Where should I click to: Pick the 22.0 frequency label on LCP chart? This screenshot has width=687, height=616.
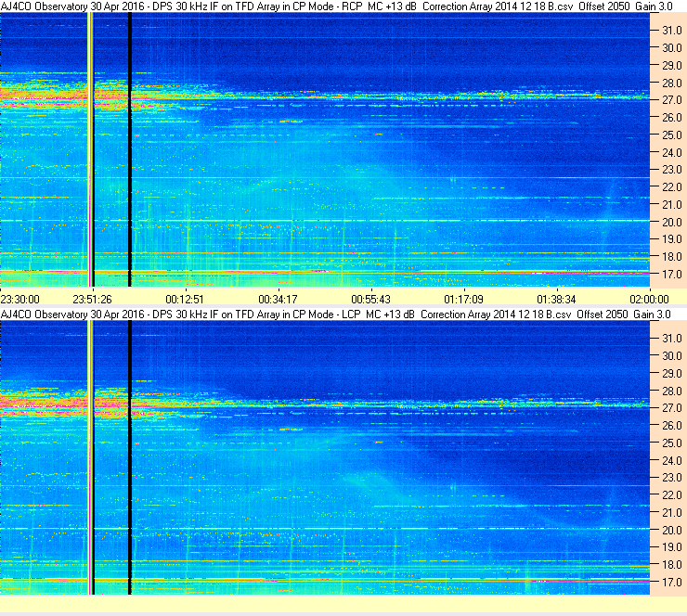click(x=672, y=494)
